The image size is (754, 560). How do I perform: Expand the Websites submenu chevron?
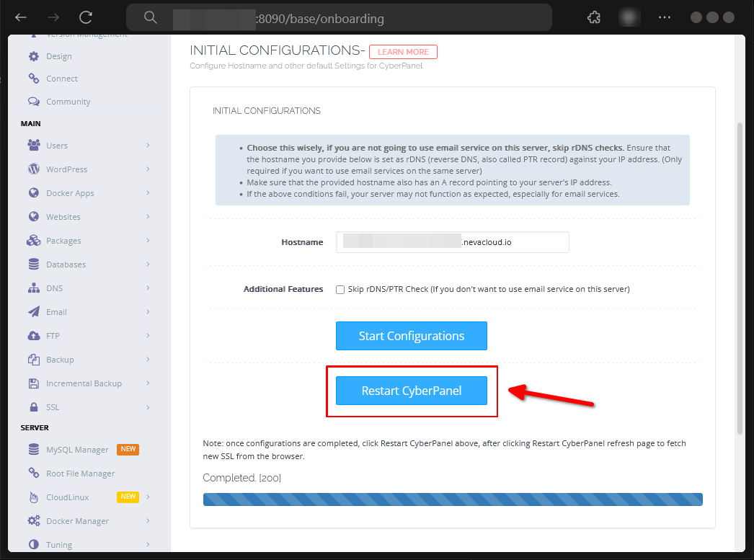point(148,217)
